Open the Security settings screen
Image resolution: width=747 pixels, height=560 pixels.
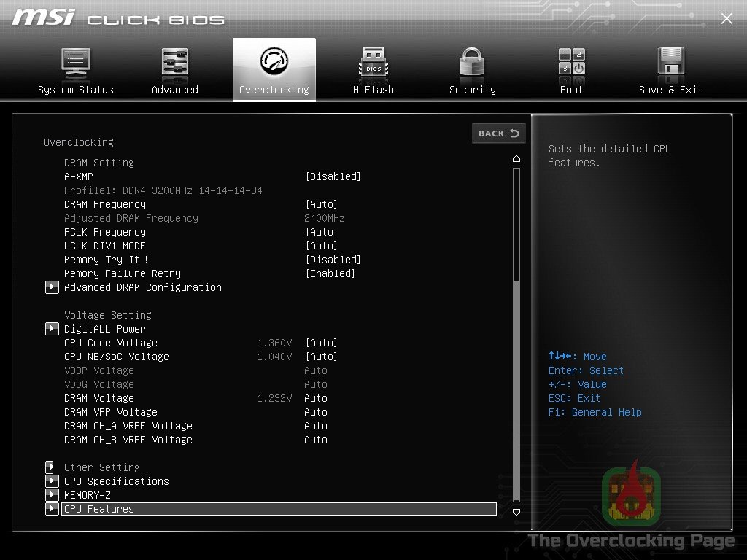[472, 69]
